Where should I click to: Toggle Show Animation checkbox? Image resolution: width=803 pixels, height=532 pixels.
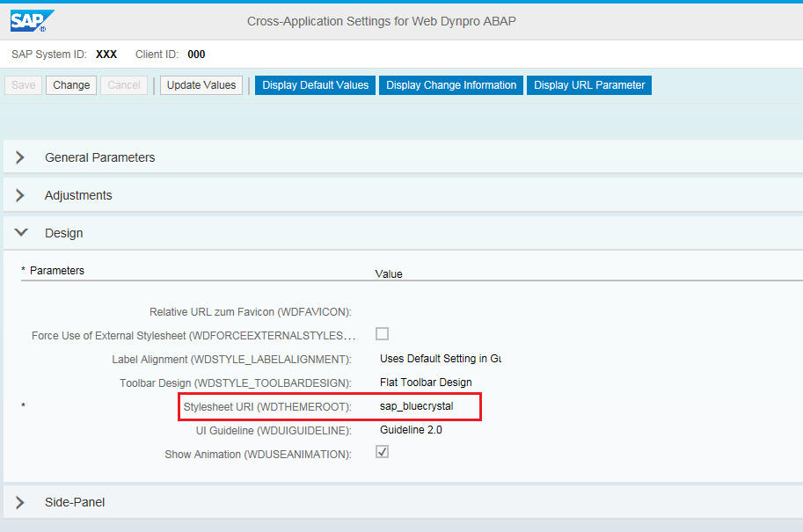click(382, 452)
